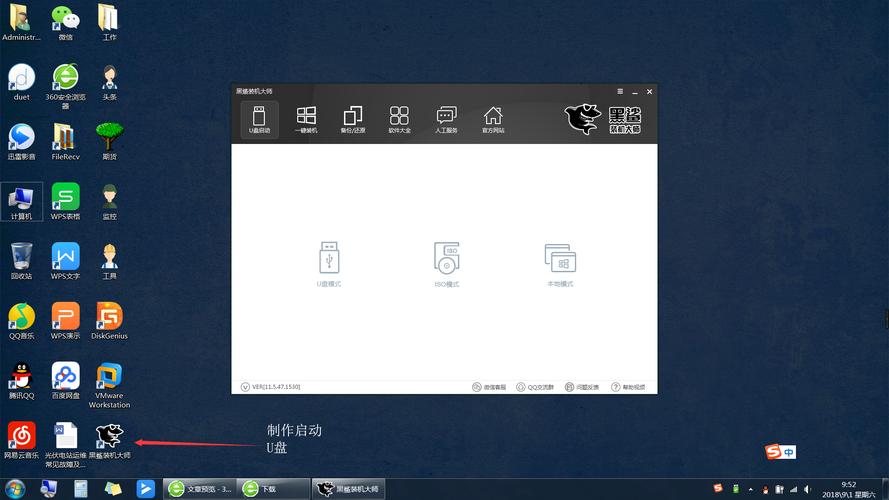Open FileRecv folder on desktop
This screenshot has height=500, width=889.
[x=65, y=142]
